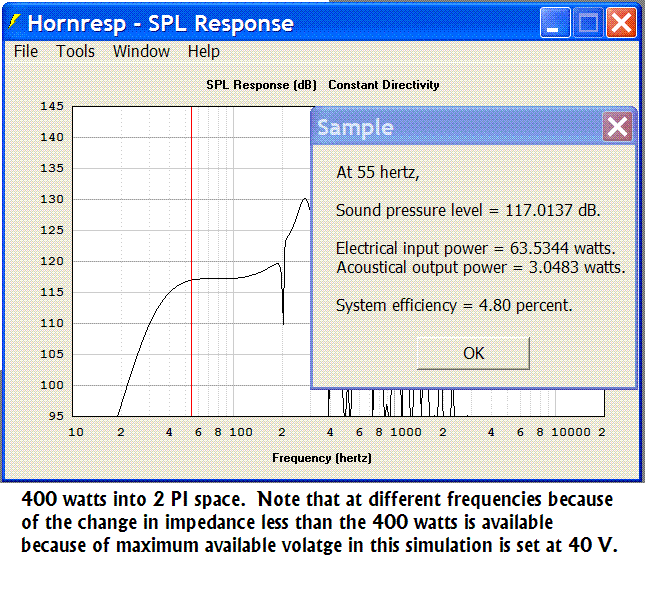647x590 pixels.
Task: Click the red frequency marker line
Action: click(x=191, y=261)
